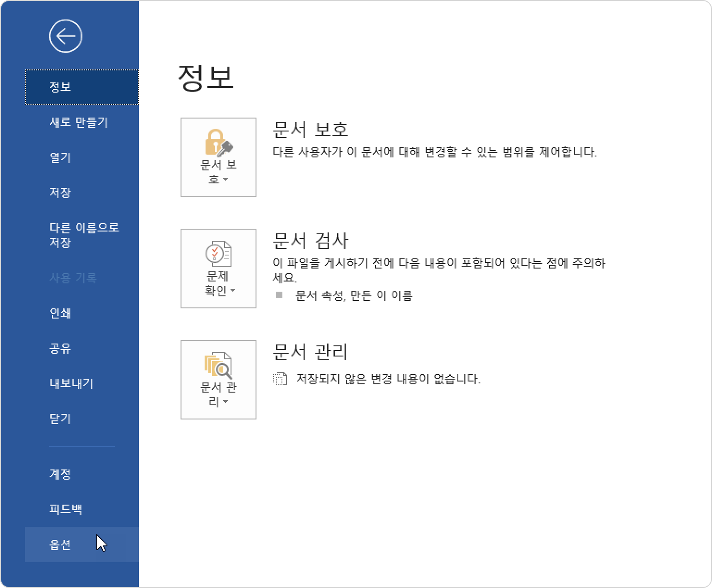The height and width of the screenshot is (588, 712).
Task: Click the 저장되지 않은 변경 내용이 없습니다 text
Action: pyautogui.click(x=388, y=379)
